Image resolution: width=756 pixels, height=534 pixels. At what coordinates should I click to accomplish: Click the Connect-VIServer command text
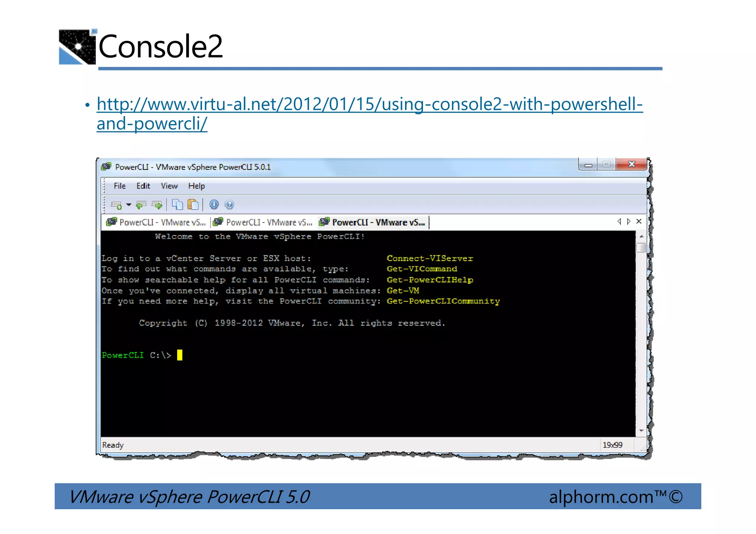pos(430,258)
